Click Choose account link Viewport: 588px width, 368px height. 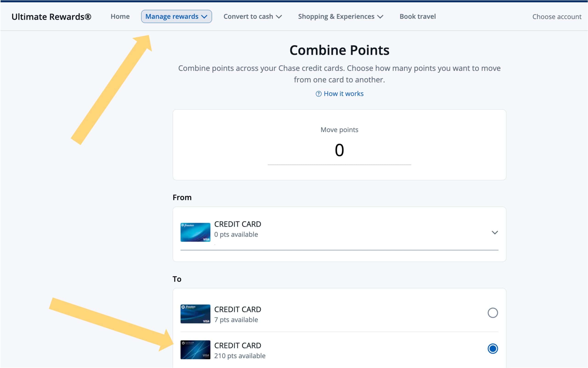(557, 17)
